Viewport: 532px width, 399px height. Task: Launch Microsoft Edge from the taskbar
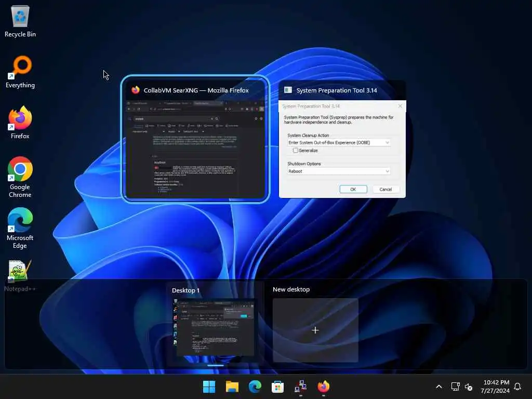pos(255,387)
